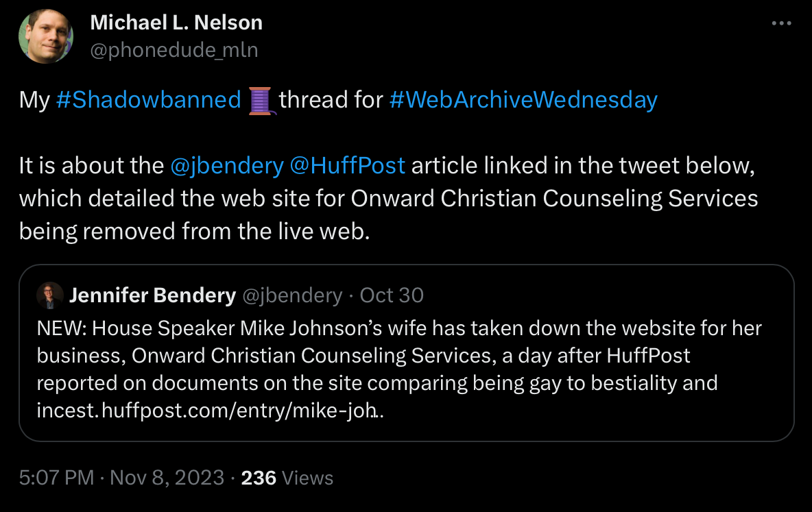Click the @jbendery handle in the quoted tweet

click(292, 295)
